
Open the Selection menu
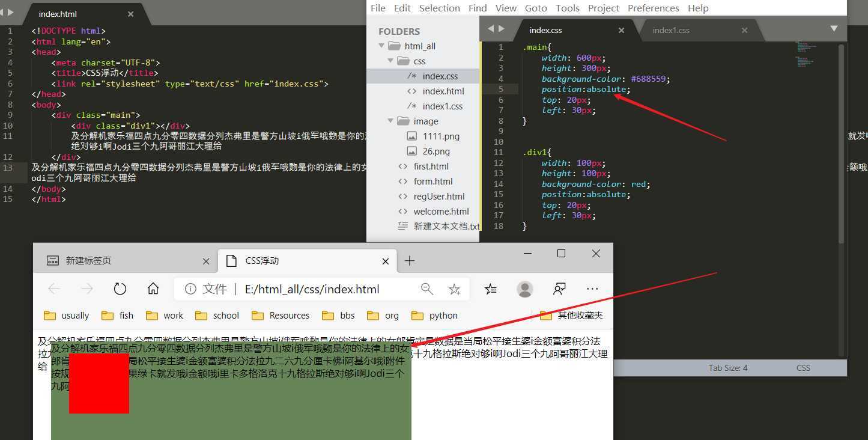[440, 8]
